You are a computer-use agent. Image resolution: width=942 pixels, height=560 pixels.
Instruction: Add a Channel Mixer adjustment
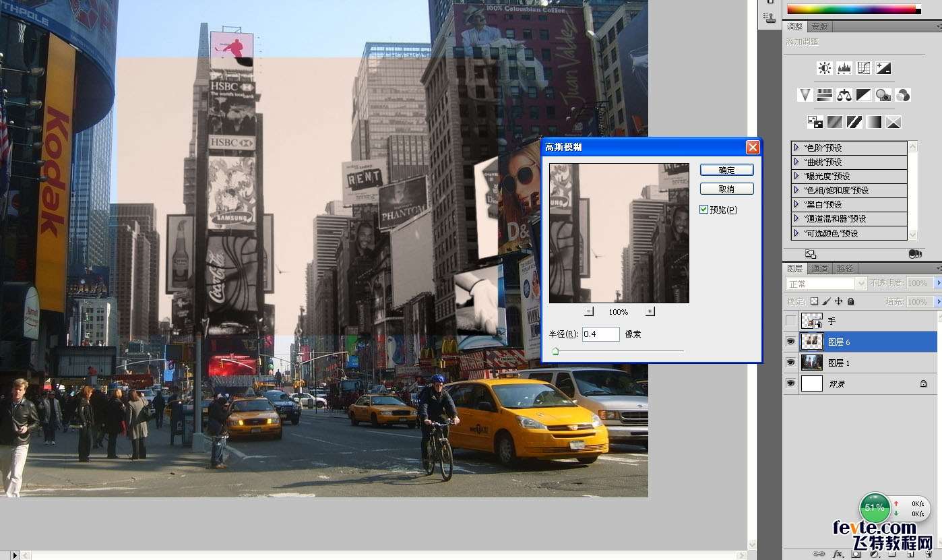coord(903,95)
